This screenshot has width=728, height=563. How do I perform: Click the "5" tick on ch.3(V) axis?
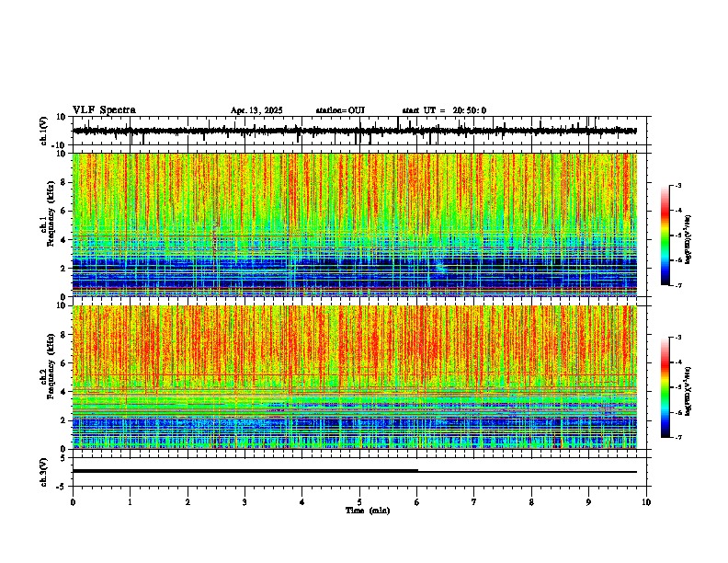click(x=64, y=458)
